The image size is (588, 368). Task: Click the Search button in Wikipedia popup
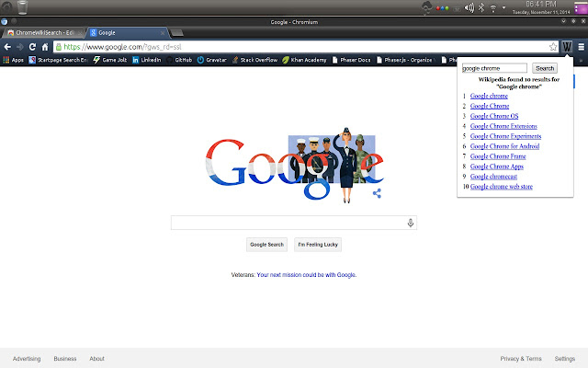point(545,68)
